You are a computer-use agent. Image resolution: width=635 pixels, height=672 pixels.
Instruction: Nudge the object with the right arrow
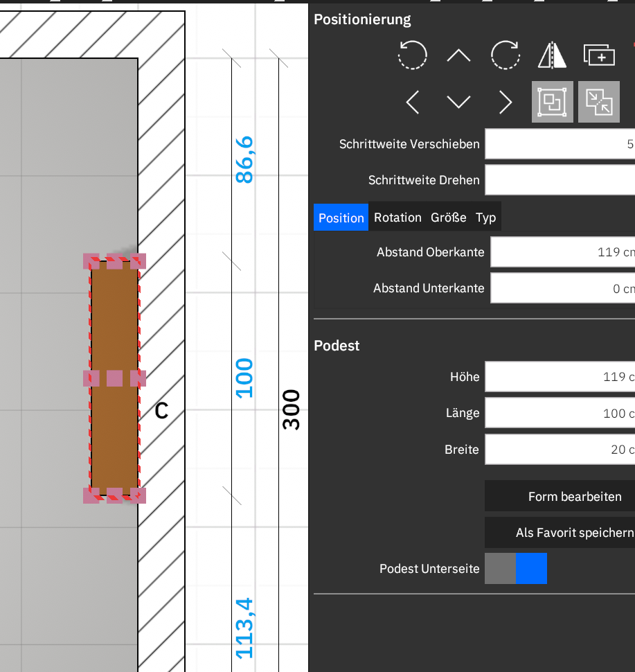506,103
